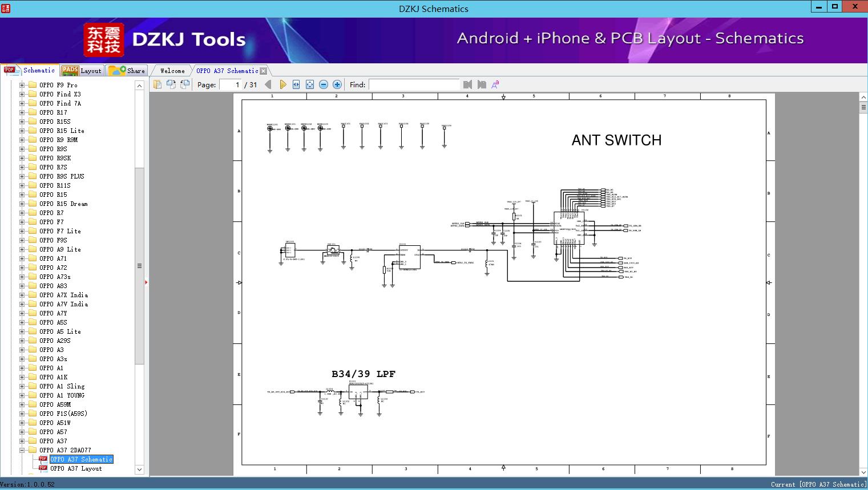868x490 pixels.
Task: Select OPPO R9 R9M tree item
Action: pos(58,140)
